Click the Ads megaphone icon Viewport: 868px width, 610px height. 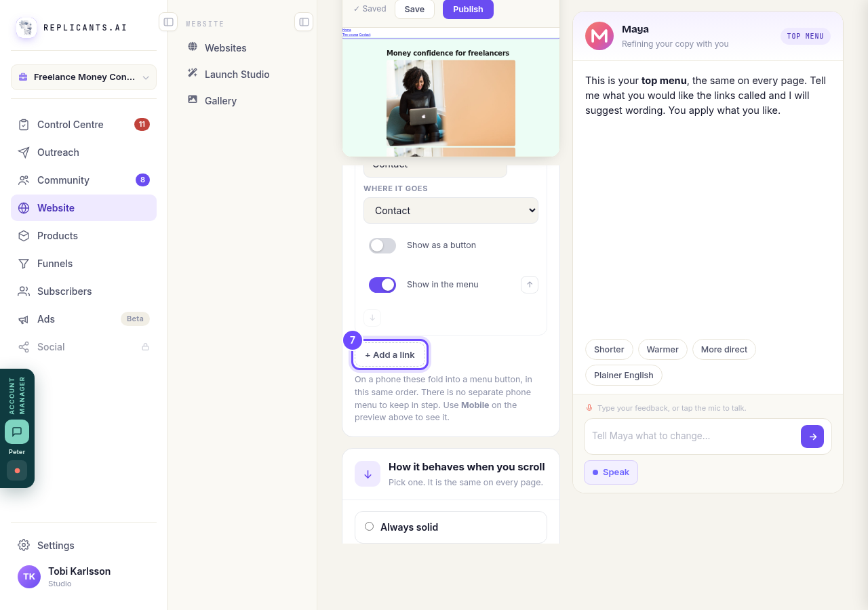click(24, 319)
